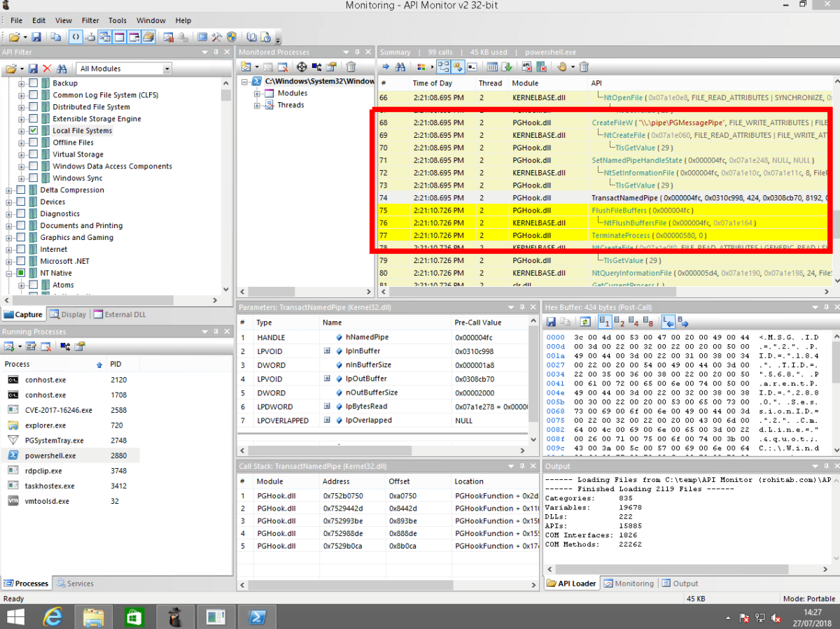Click the save icon in main toolbar
The height and width of the screenshot is (629, 840).
tap(36, 37)
